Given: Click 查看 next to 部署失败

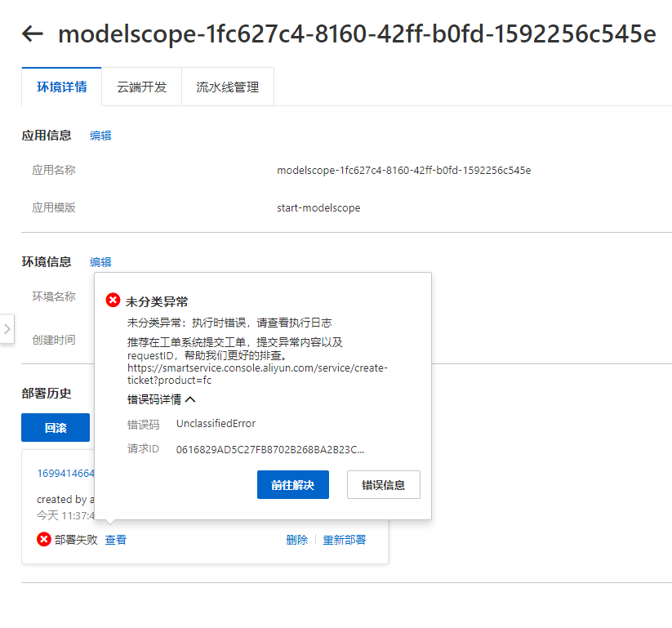Looking at the screenshot, I should coord(116,540).
